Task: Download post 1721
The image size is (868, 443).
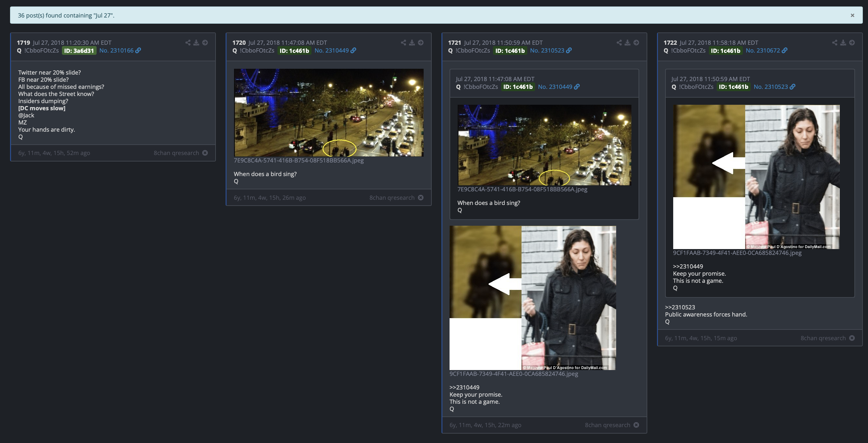Action: point(628,42)
